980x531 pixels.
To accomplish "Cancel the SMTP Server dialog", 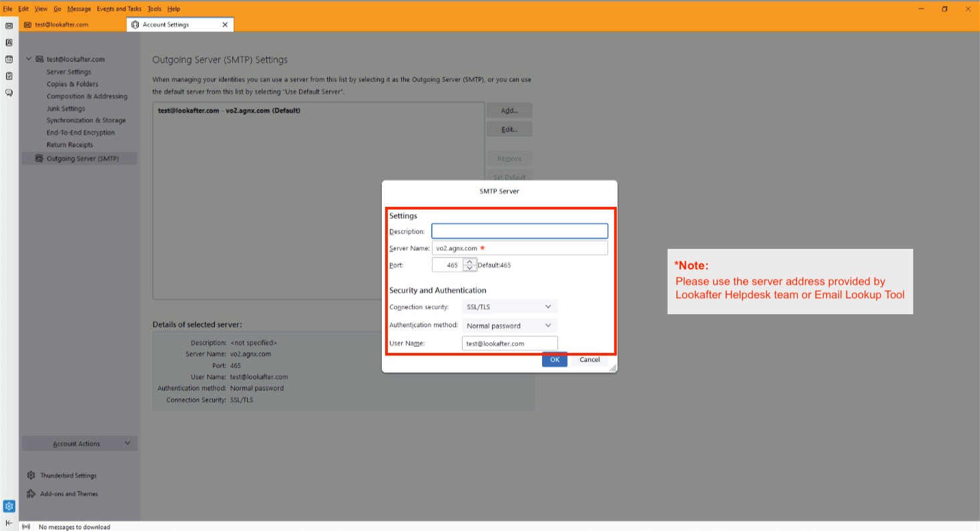I will coord(589,360).
